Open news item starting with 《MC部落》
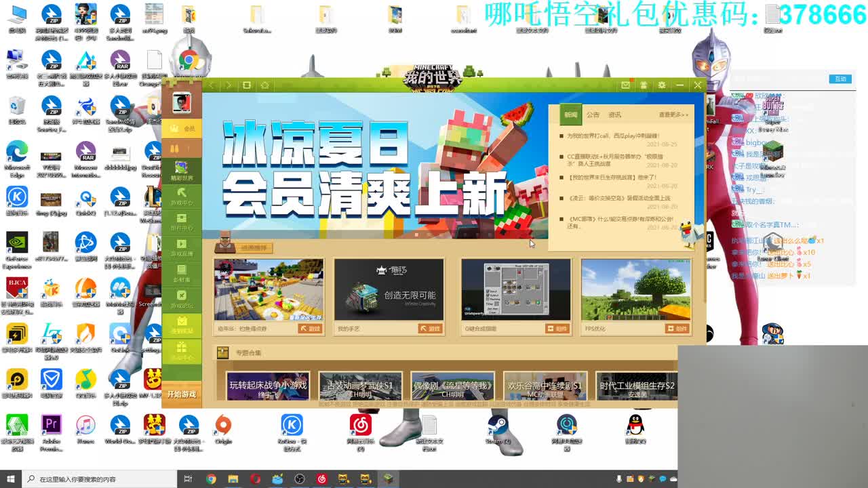This screenshot has height=488, width=868. tap(620, 222)
